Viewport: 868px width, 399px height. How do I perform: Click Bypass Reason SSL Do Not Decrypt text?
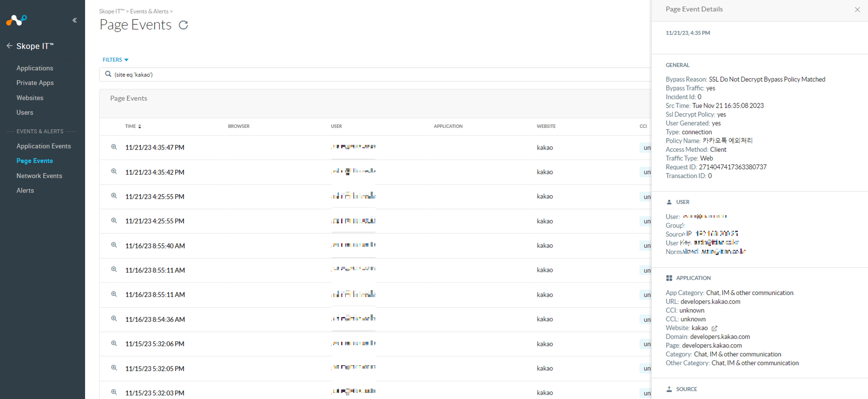(x=767, y=79)
